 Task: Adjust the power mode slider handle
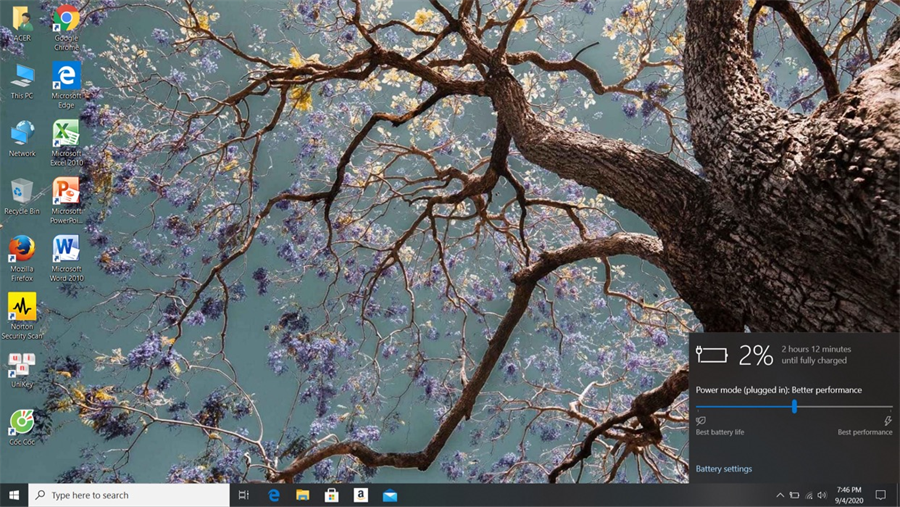[794, 407]
